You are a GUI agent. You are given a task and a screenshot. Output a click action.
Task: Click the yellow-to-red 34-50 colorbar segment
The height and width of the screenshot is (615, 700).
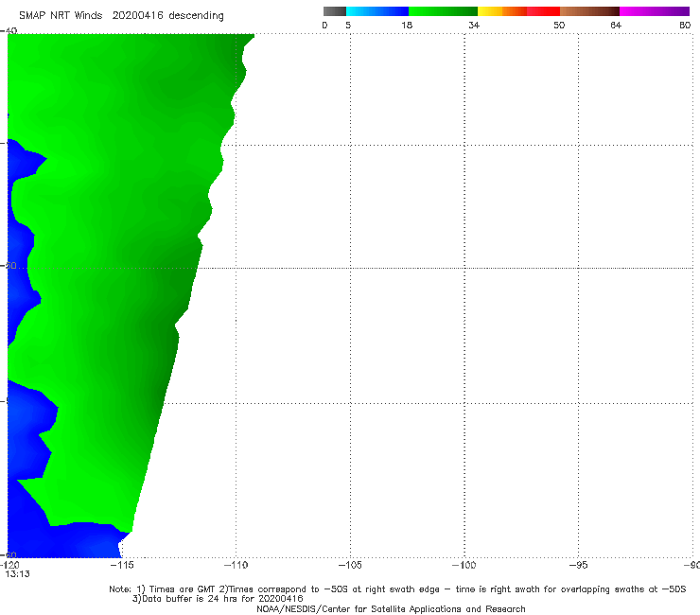click(x=518, y=11)
